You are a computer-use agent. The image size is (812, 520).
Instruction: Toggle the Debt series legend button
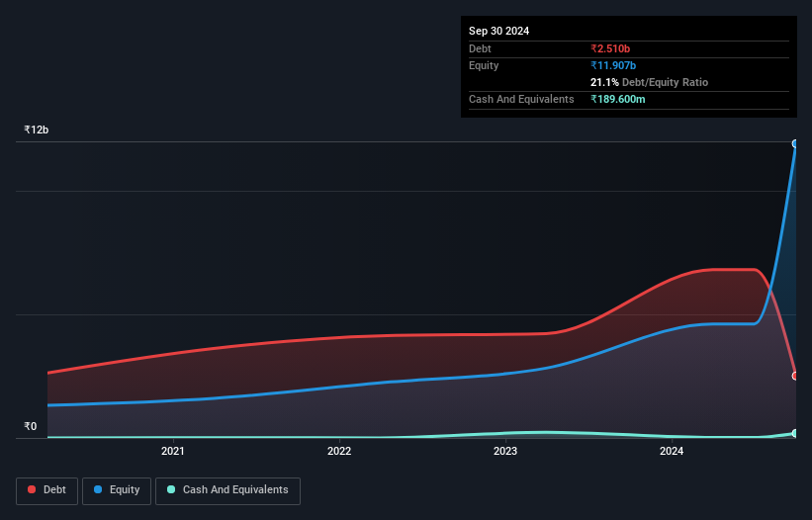47,490
